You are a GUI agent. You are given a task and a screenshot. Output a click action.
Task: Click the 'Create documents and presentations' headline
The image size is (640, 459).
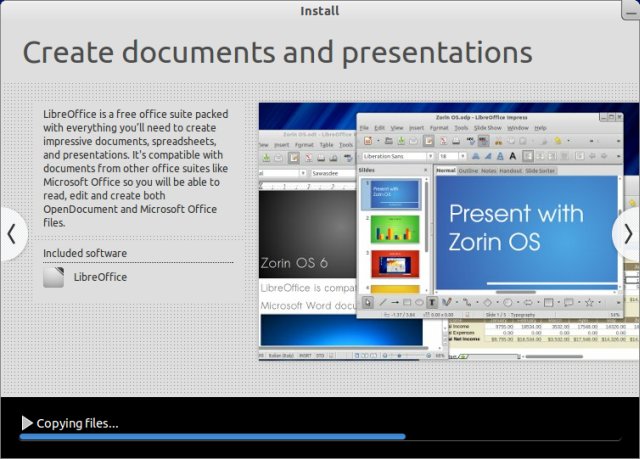pos(277,53)
